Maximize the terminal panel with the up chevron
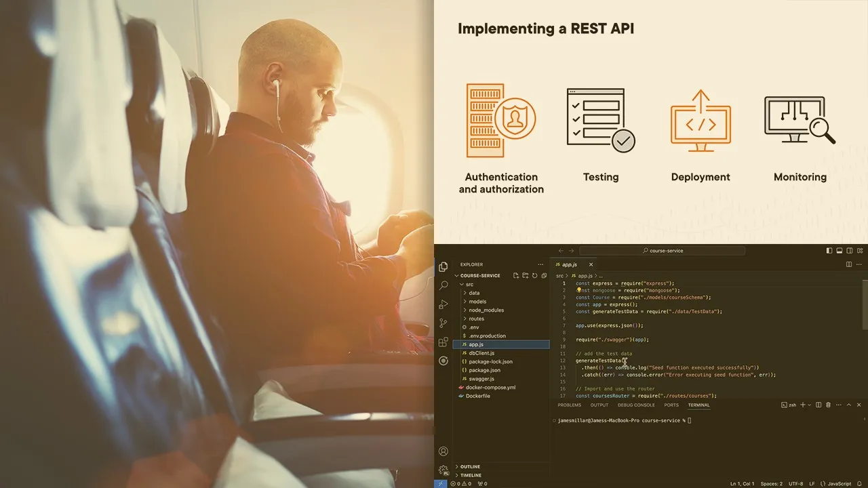The width and height of the screenshot is (868, 488). [848, 405]
